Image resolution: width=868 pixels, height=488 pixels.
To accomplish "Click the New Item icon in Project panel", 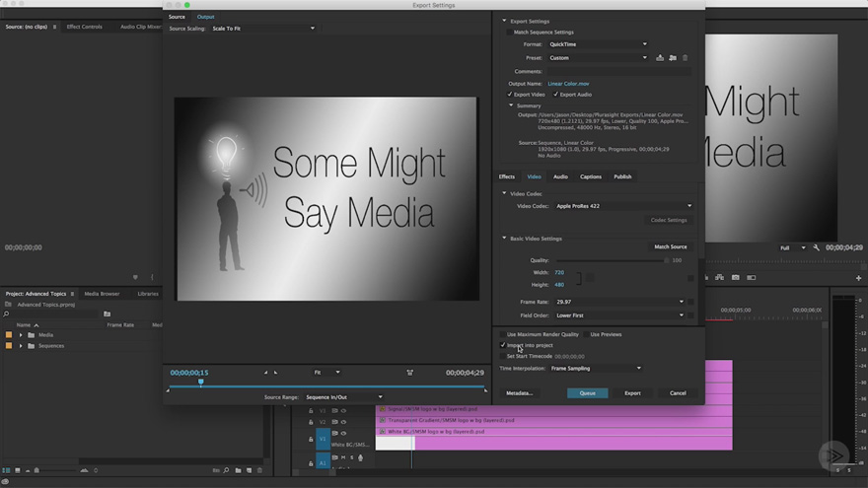I will click(250, 470).
